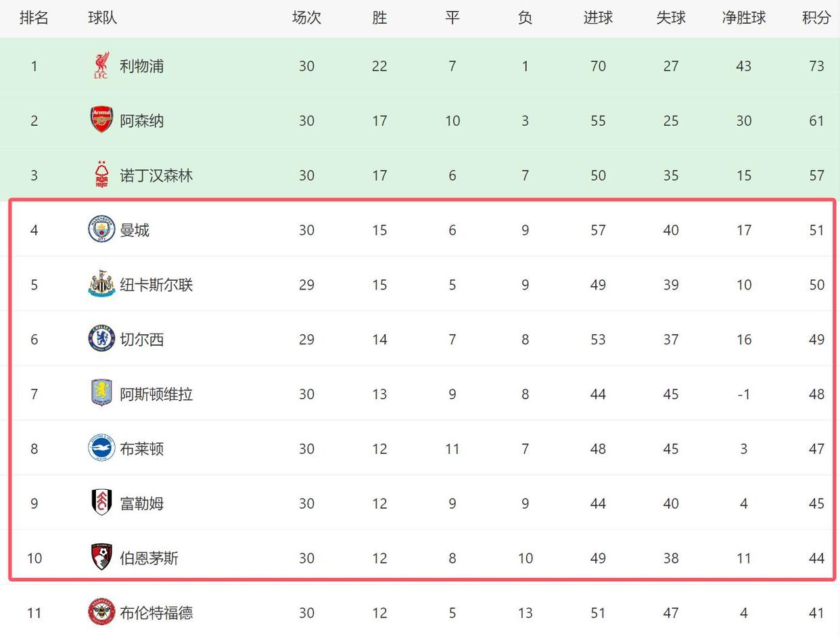Click the Bournemouth club crest icon
Viewport: 840px width, 638px height.
pyautogui.click(x=101, y=557)
